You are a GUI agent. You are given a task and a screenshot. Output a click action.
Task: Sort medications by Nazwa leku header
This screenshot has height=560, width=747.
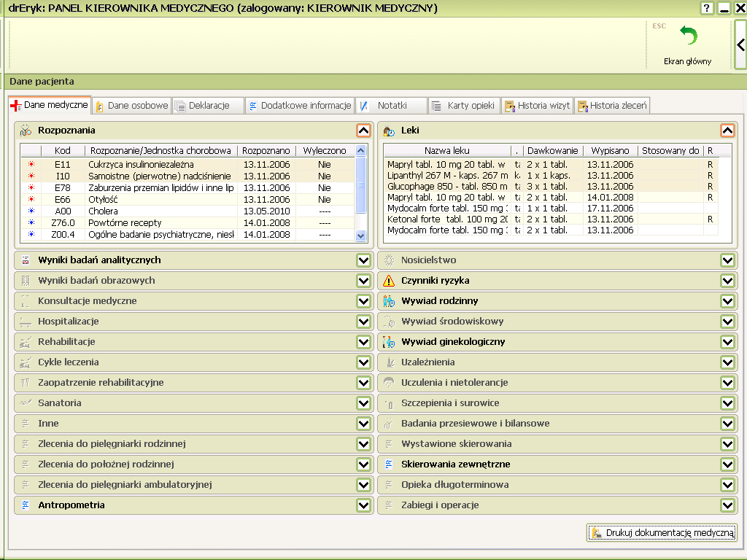pyautogui.click(x=447, y=151)
